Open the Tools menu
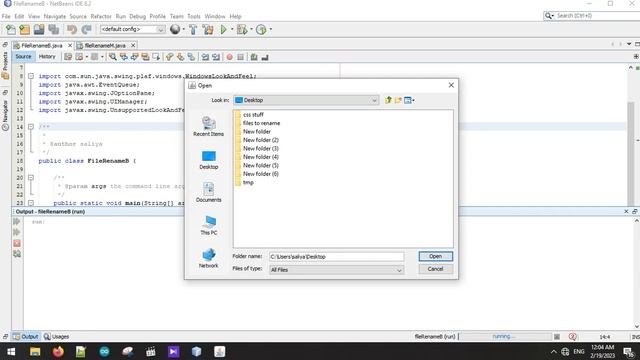Viewport: 640px width, 360px height. 194,16
